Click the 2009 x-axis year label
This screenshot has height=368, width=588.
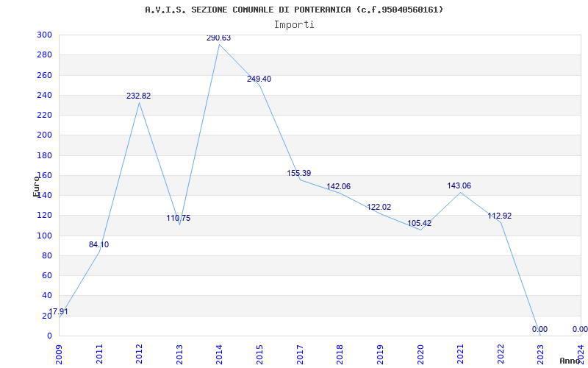tap(59, 355)
